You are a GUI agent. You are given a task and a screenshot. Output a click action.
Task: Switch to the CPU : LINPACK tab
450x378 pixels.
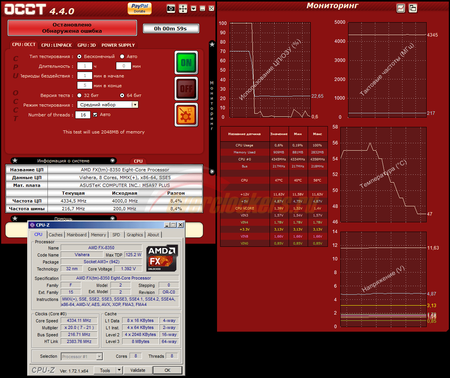tap(56, 45)
